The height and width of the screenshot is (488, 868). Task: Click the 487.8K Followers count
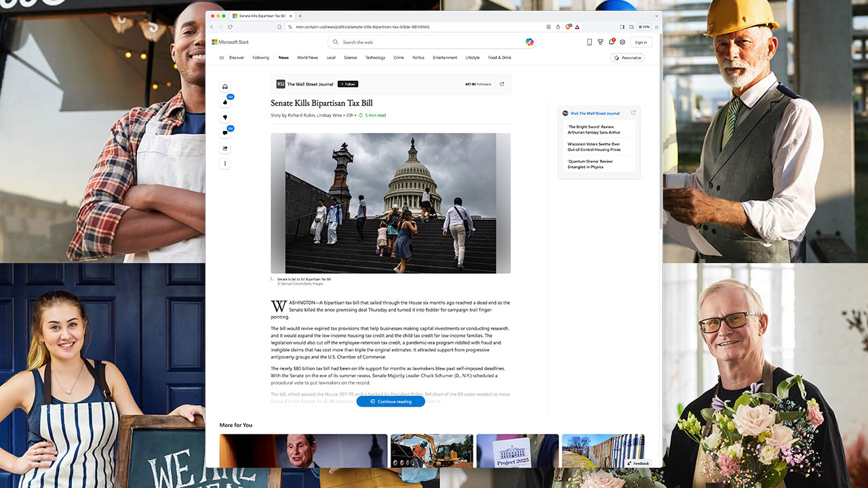(478, 84)
